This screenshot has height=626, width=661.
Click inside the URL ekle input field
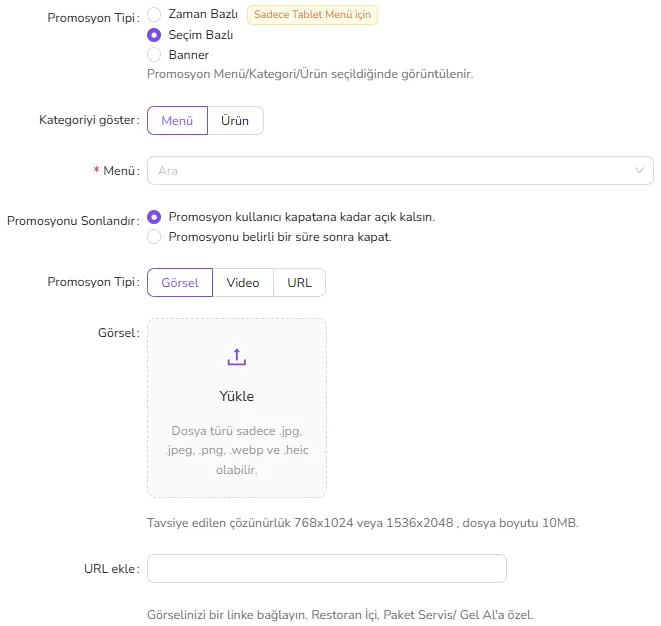327,568
